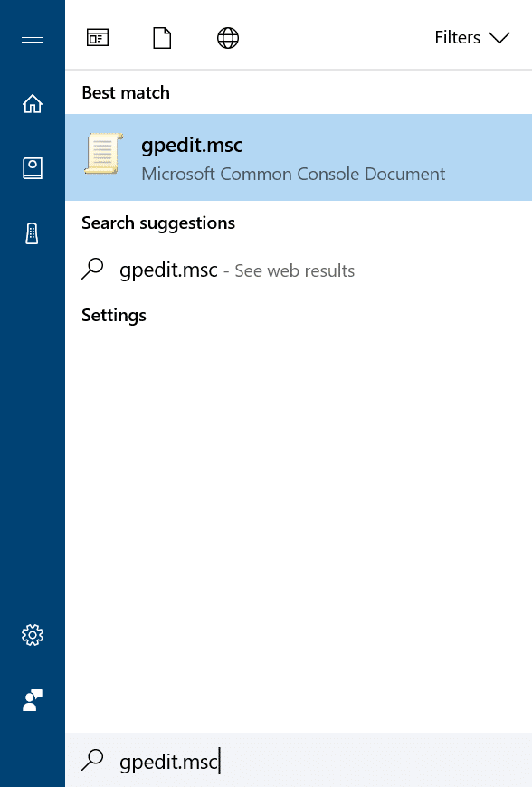Expand the Filters dropdown
Screen dimensions: 532x787
tap(471, 38)
